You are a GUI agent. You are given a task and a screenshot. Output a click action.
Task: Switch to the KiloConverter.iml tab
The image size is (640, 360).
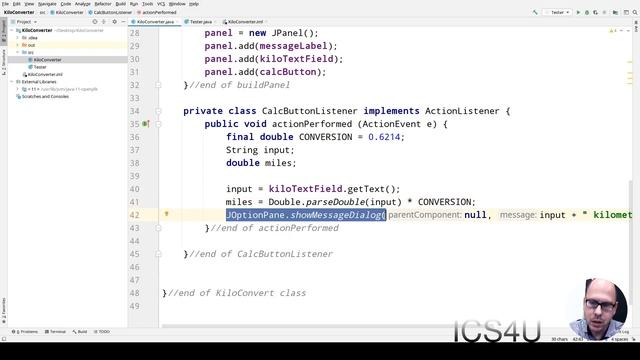pyautogui.click(x=245, y=22)
